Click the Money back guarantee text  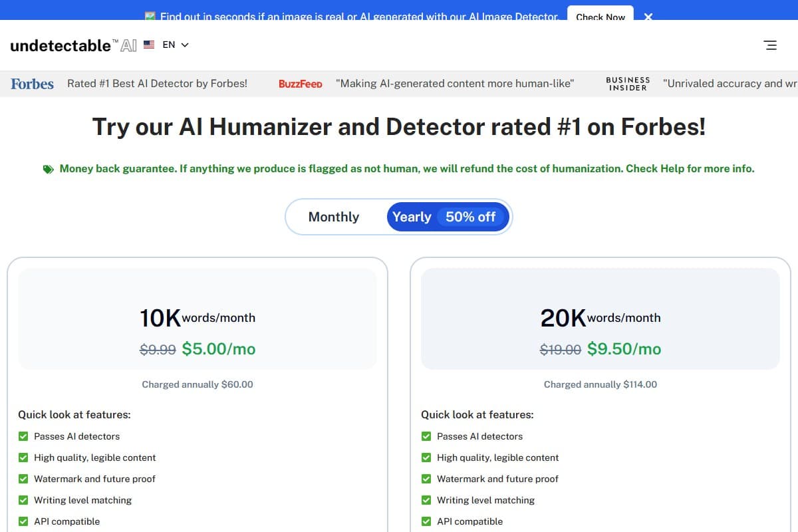point(407,169)
